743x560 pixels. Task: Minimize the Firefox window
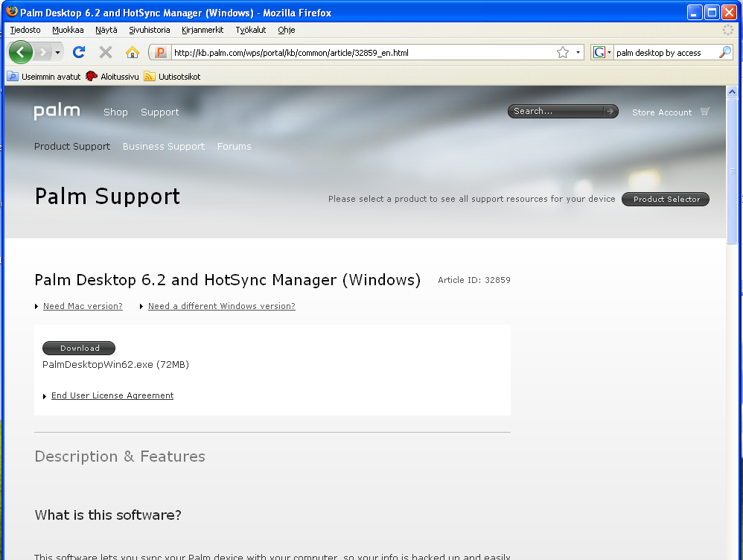pos(695,13)
